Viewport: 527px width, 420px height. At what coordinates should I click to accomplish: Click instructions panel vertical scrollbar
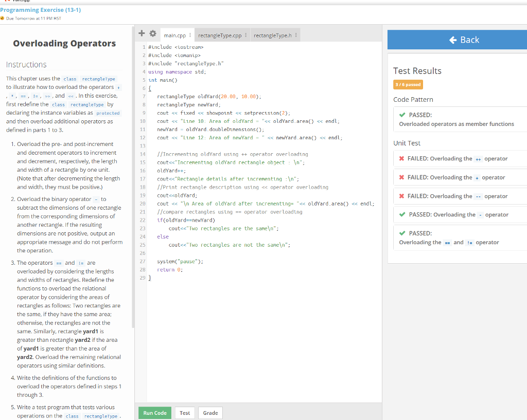[x=133, y=178]
